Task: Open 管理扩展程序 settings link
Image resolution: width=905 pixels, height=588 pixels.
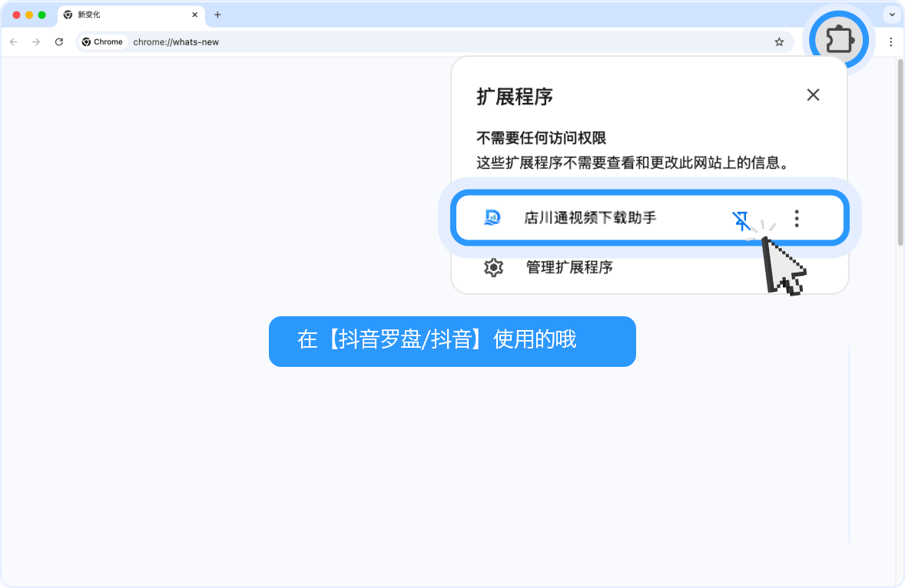Action: pyautogui.click(x=569, y=267)
